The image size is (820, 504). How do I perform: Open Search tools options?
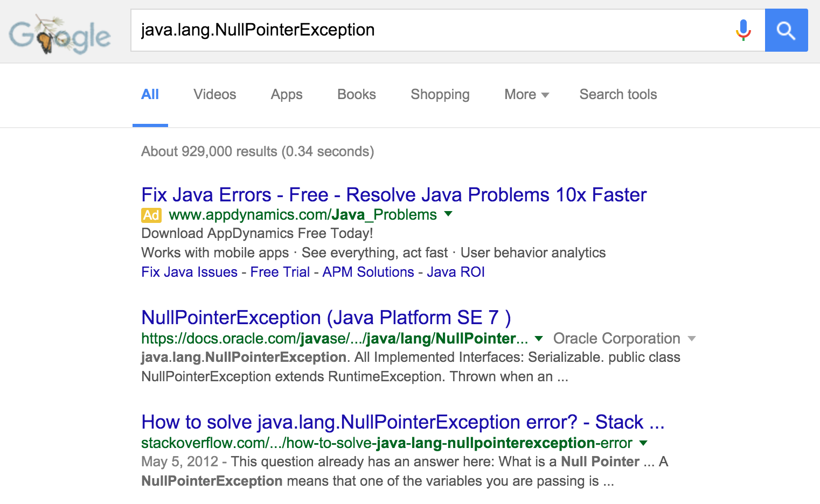(x=618, y=95)
